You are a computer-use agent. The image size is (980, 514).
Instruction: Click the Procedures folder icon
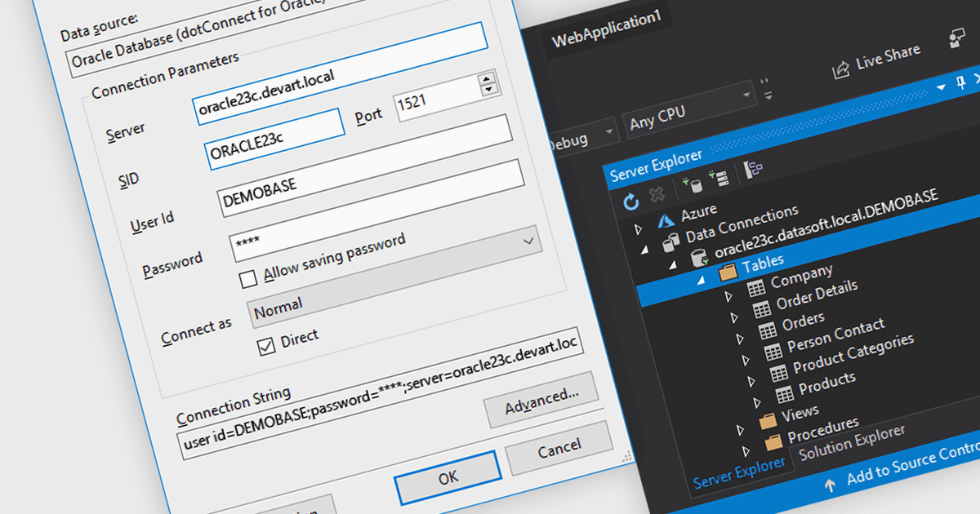point(773,442)
